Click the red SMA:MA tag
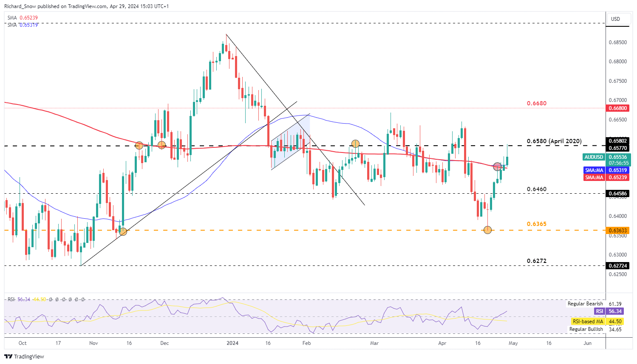 coord(594,178)
